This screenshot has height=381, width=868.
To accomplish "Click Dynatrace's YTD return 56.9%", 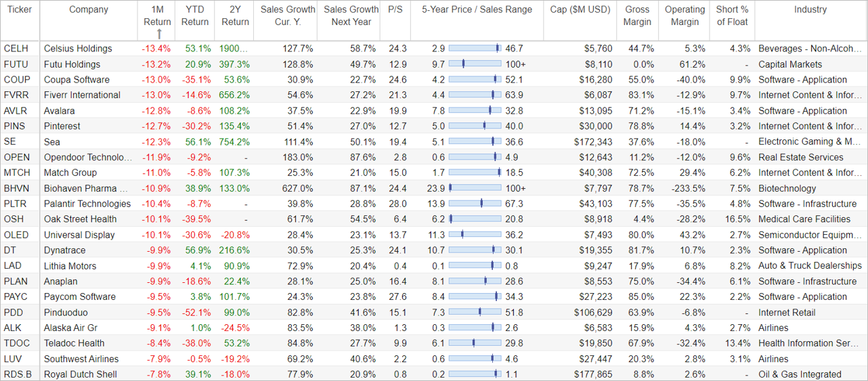I will click(197, 250).
